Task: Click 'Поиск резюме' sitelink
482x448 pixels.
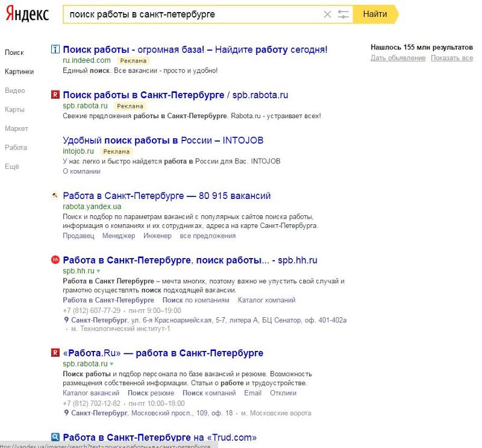Action: 151,393
